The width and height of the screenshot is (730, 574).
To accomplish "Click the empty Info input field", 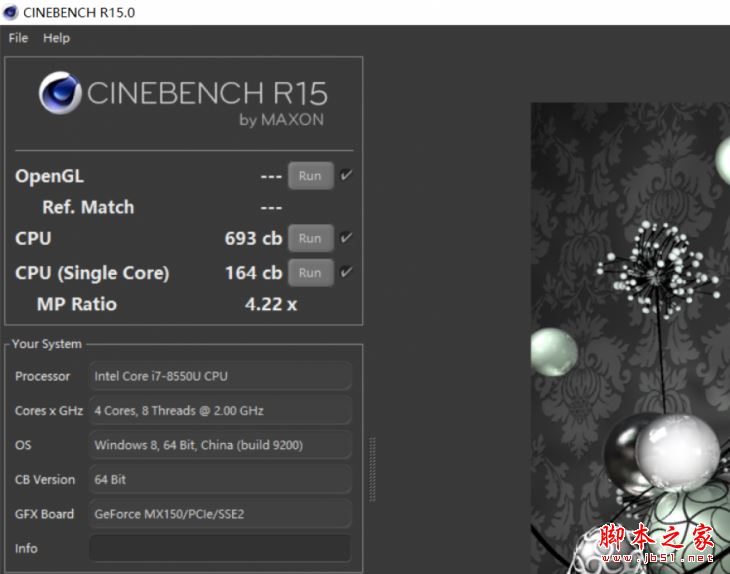I will pos(220,548).
